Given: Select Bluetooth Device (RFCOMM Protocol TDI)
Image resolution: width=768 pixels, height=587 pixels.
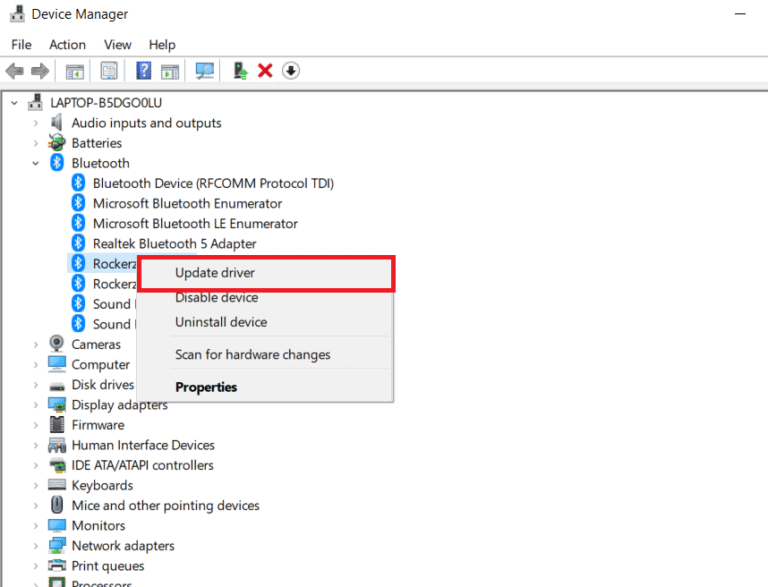Looking at the screenshot, I should coord(213,183).
